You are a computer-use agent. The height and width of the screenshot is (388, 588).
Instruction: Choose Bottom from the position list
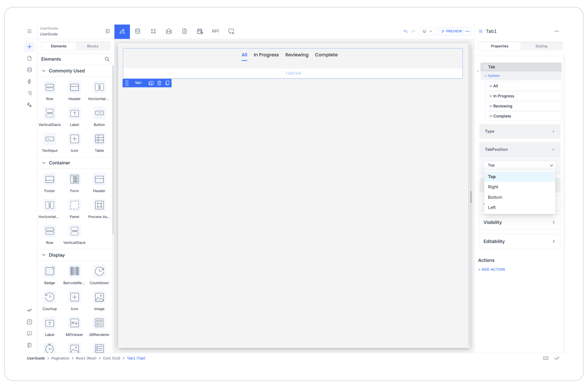tap(495, 197)
